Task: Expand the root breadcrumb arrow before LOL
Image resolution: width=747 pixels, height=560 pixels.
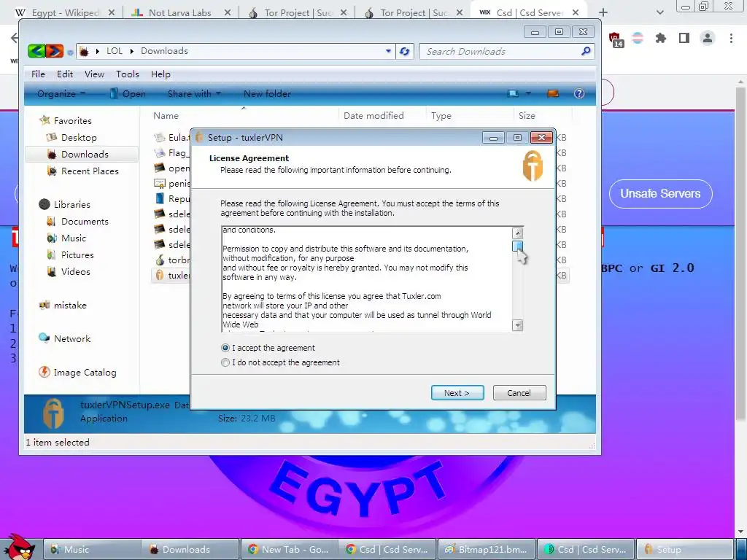Action: pyautogui.click(x=97, y=51)
